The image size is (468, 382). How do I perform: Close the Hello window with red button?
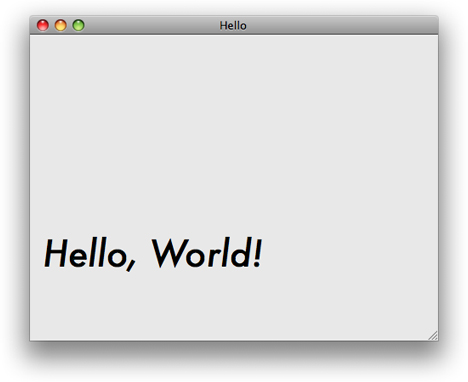click(43, 25)
